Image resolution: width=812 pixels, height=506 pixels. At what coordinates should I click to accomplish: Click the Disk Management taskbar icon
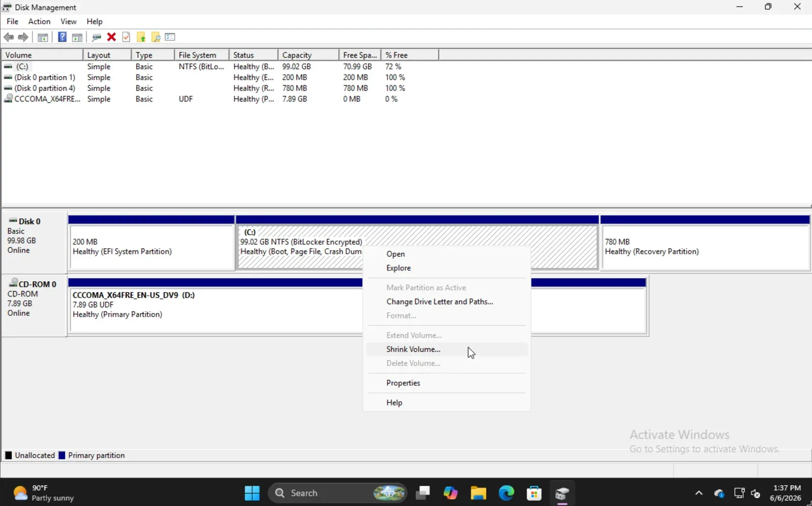pos(562,493)
